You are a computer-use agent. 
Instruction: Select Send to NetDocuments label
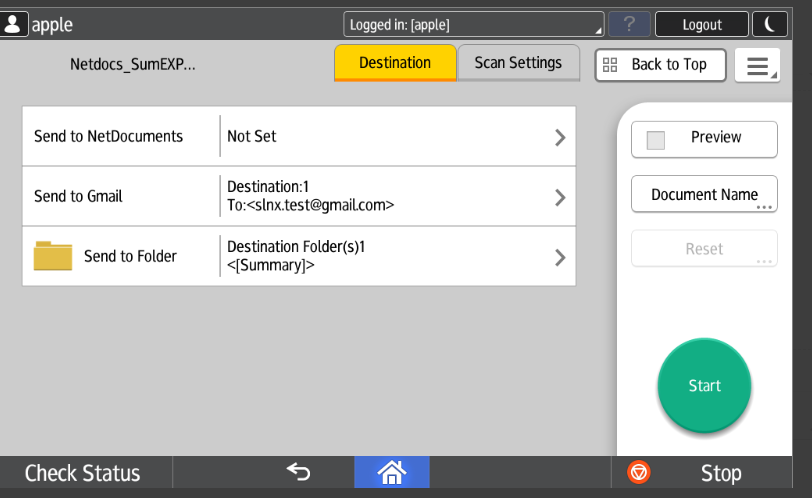point(108,136)
